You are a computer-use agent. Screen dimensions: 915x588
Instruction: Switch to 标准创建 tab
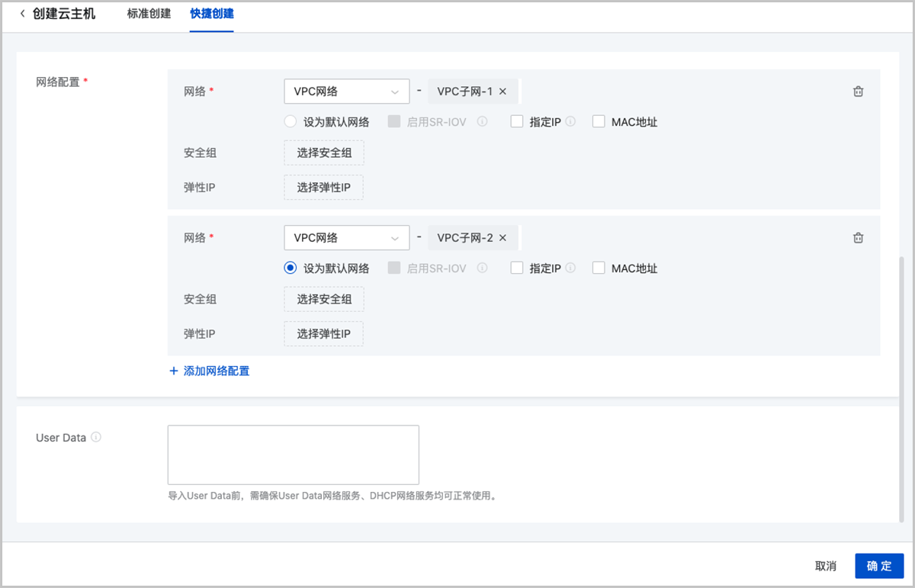pyautogui.click(x=149, y=14)
